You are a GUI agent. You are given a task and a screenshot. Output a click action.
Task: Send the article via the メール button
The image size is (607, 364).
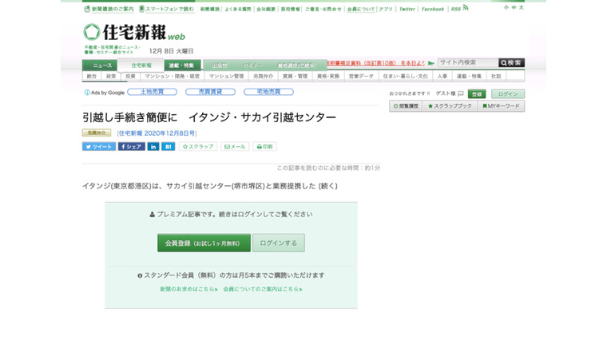pyautogui.click(x=235, y=147)
